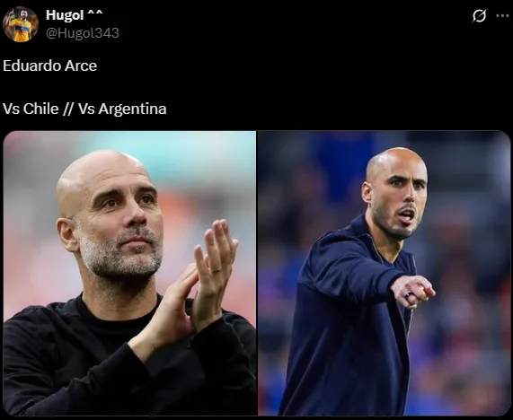The image size is (513, 420).
Task: Open the Grok explain-post icon
Action: coord(479,15)
